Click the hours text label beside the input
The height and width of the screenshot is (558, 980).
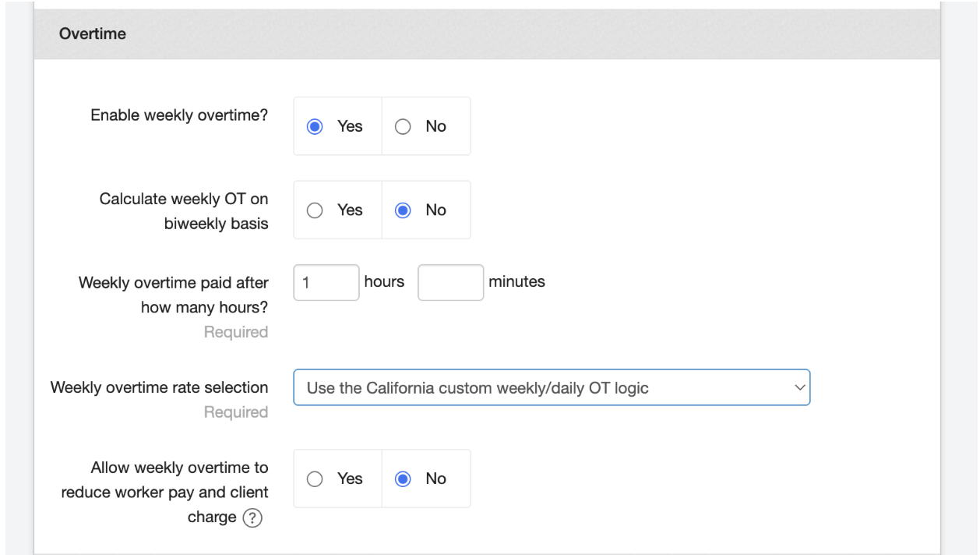(385, 282)
